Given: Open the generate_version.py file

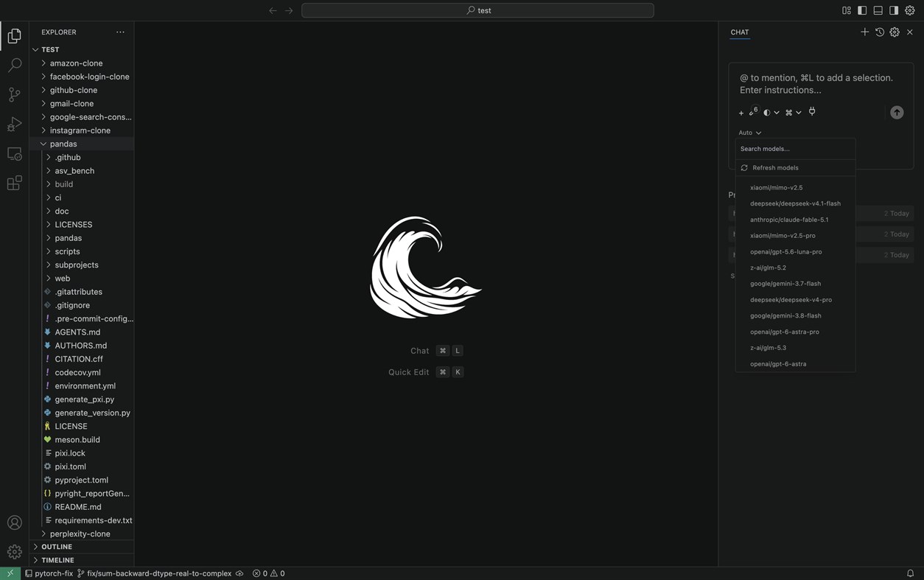Looking at the screenshot, I should pos(81,413).
